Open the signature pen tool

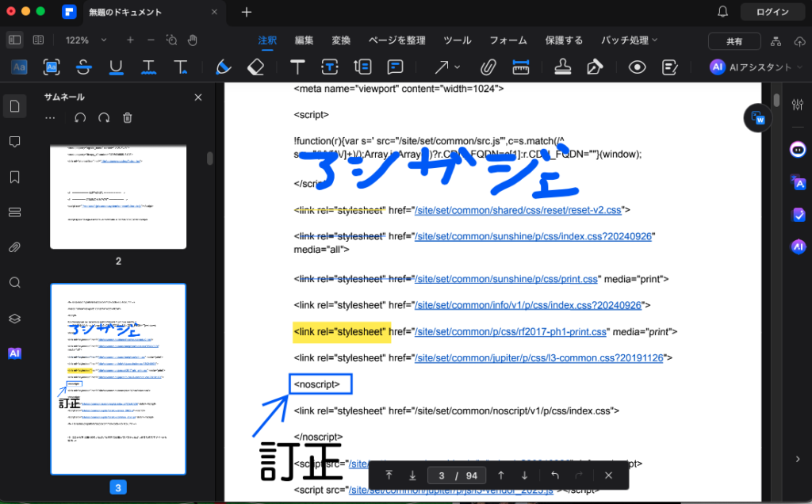coord(595,67)
